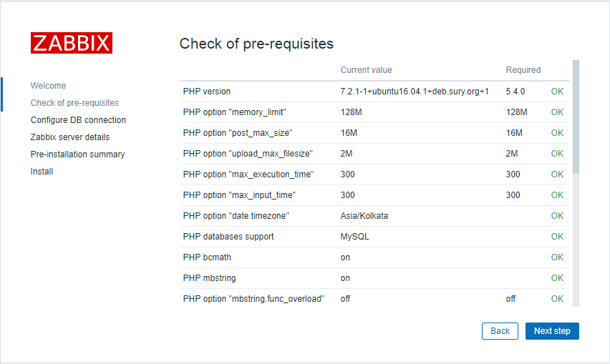
Task: Click OK status for PHP bcmath
Action: 557,257
